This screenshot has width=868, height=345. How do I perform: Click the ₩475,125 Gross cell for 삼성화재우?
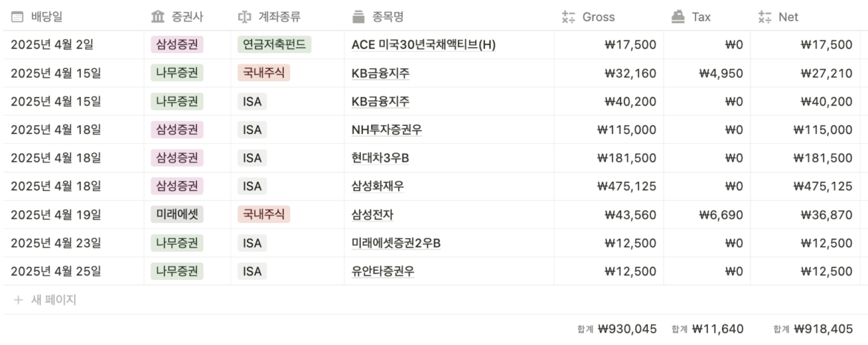point(609,186)
